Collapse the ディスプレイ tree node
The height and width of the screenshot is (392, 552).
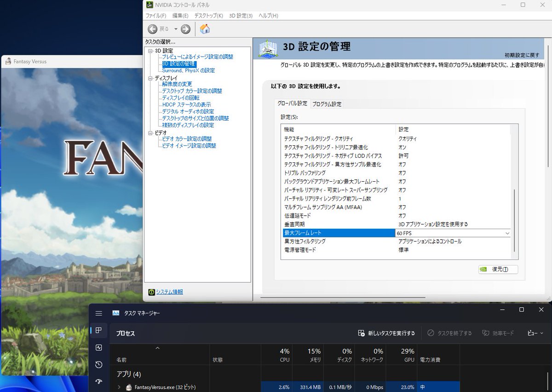point(150,78)
